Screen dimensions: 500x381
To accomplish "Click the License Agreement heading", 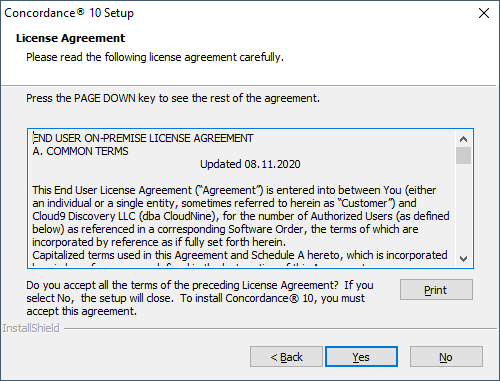I will point(70,38).
